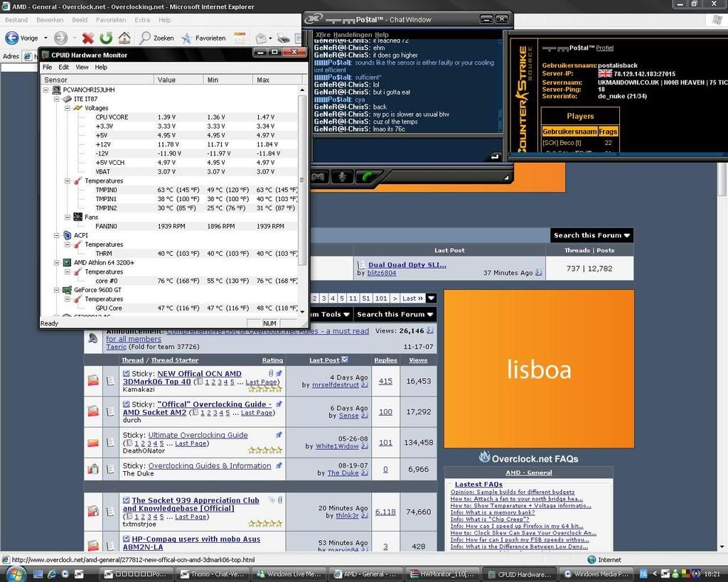Collapse the ITE IT87 sensor node
Screen dimensions: 728x582
57,99
